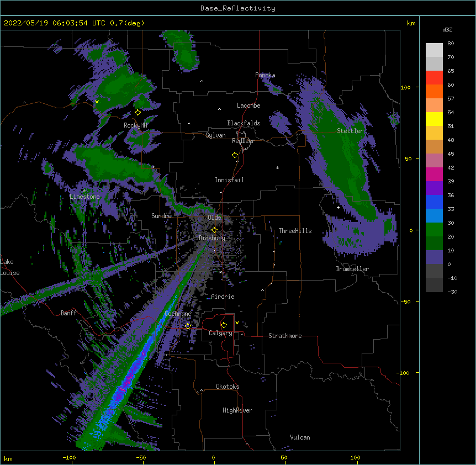
Task: Click the RedDeer city label
Action: (243, 141)
